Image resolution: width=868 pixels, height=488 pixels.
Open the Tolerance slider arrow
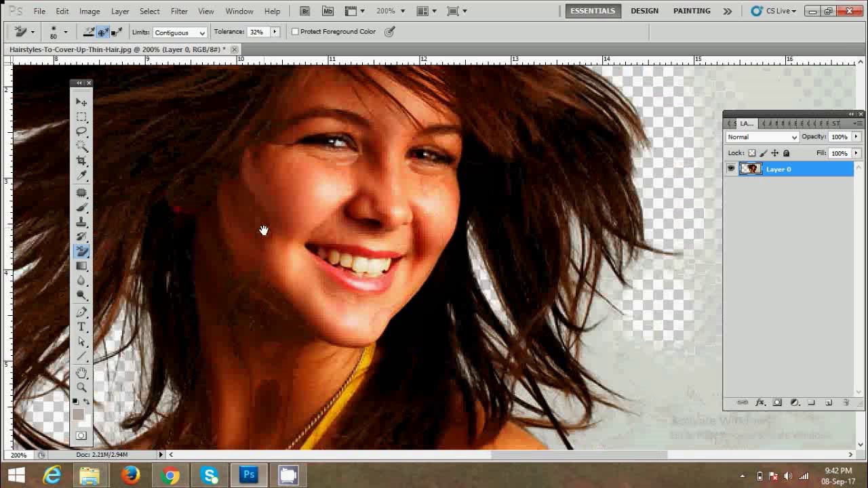[x=275, y=32]
